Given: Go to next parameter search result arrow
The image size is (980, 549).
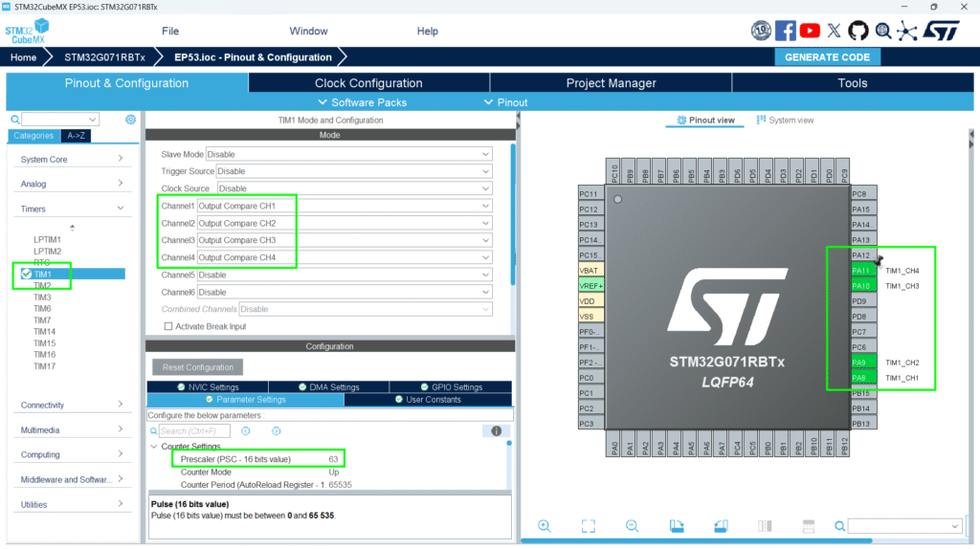Looking at the screenshot, I should pyautogui.click(x=276, y=431).
